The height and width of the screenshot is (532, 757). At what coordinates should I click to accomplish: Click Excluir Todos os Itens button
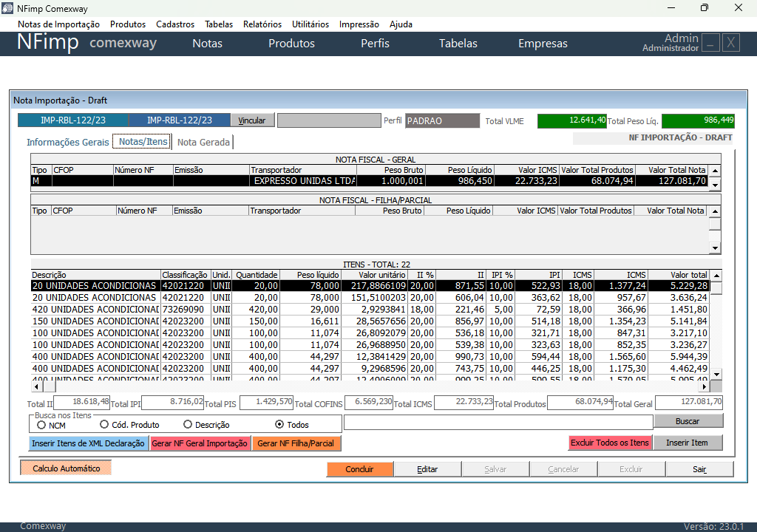click(x=610, y=443)
